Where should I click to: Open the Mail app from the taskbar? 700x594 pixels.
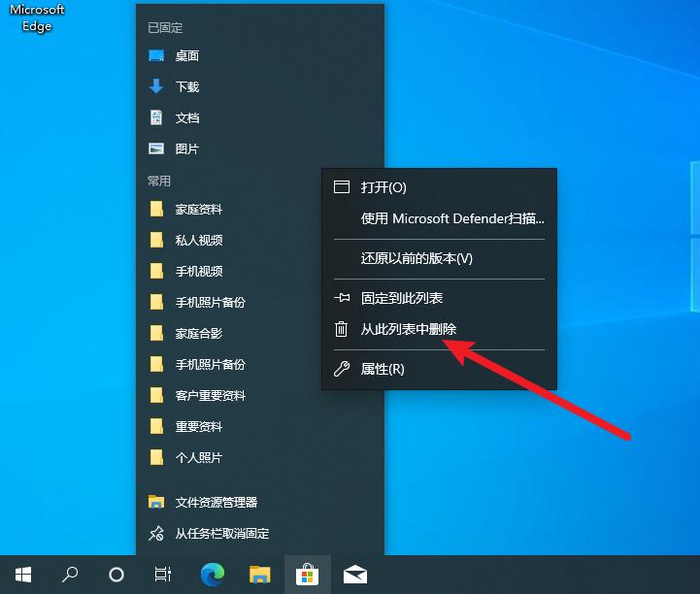coord(354,575)
